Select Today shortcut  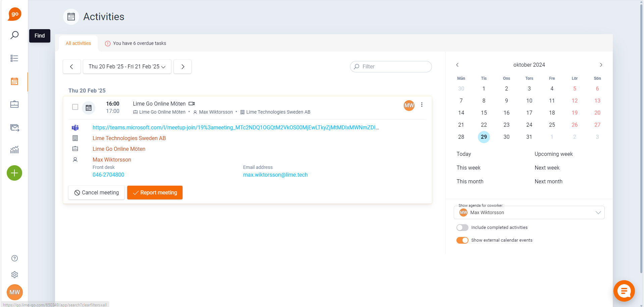[x=464, y=154]
